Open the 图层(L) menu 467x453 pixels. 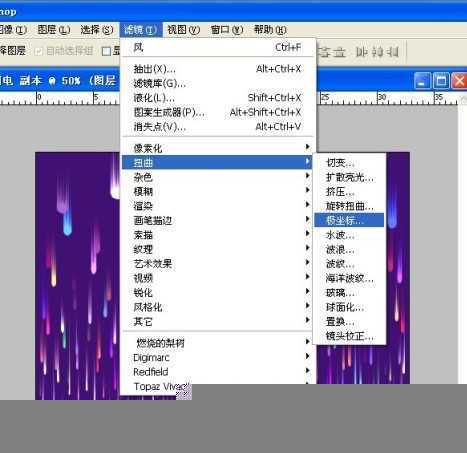tap(54, 30)
